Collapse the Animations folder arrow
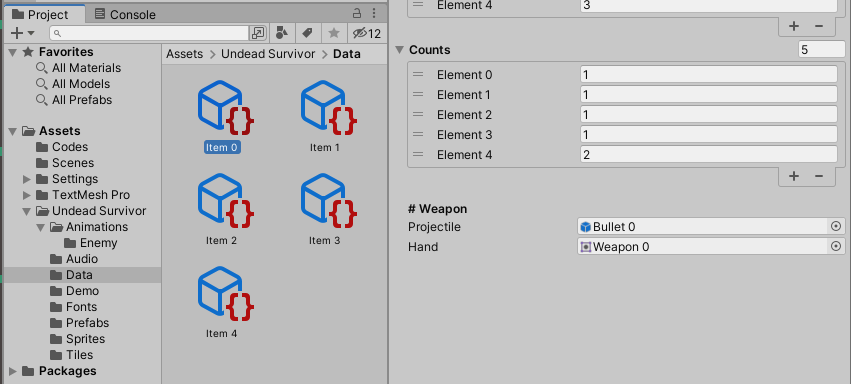 [41, 227]
